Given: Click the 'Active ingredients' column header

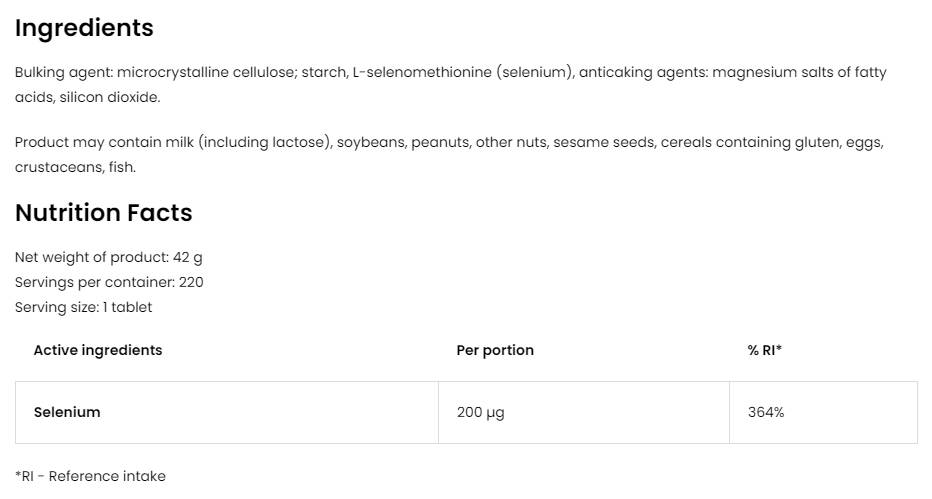Looking at the screenshot, I should pos(98,350).
